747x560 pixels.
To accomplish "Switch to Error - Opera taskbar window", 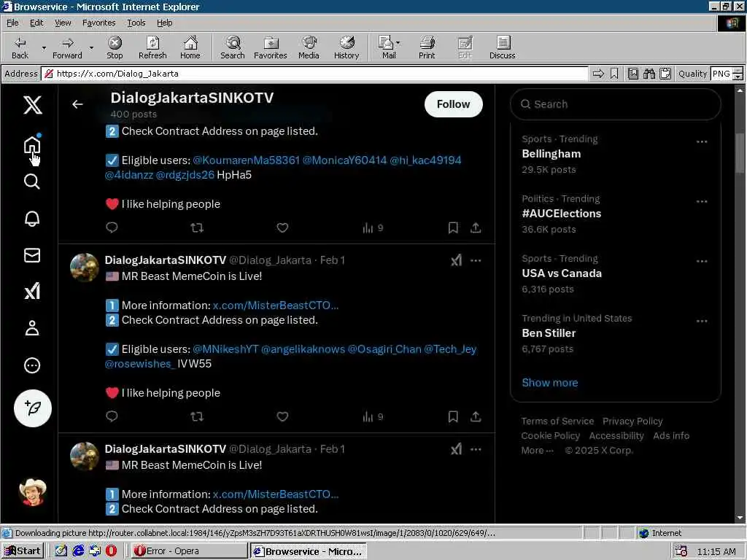I will (x=189, y=551).
